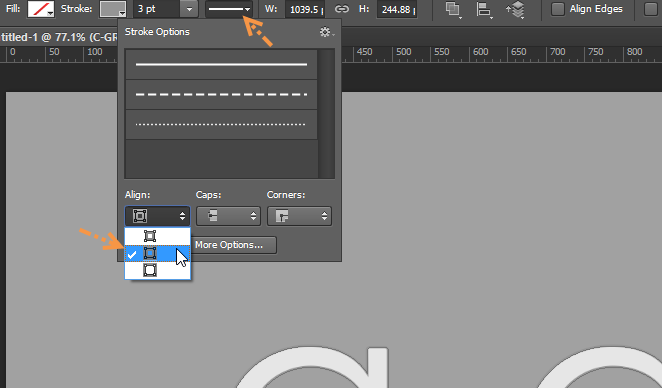Viewport: 662px width, 388px height.
Task: Toggle the link width and height icon
Action: 342,9
